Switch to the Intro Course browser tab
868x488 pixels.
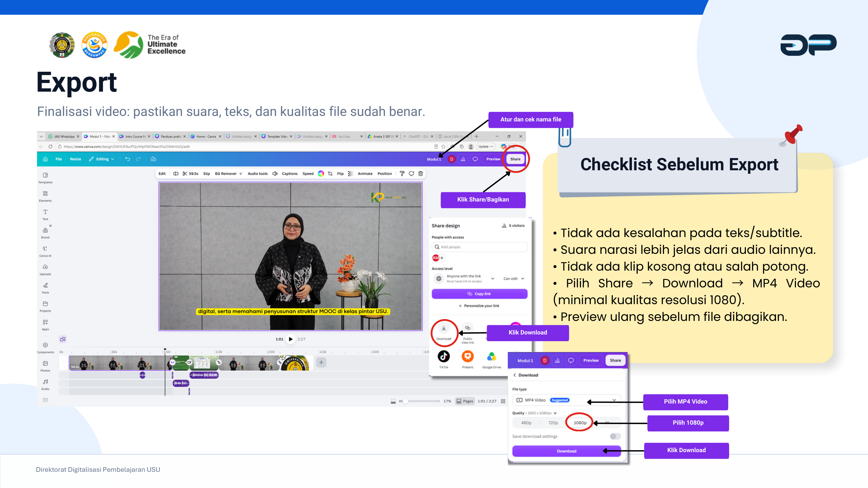[135, 136]
